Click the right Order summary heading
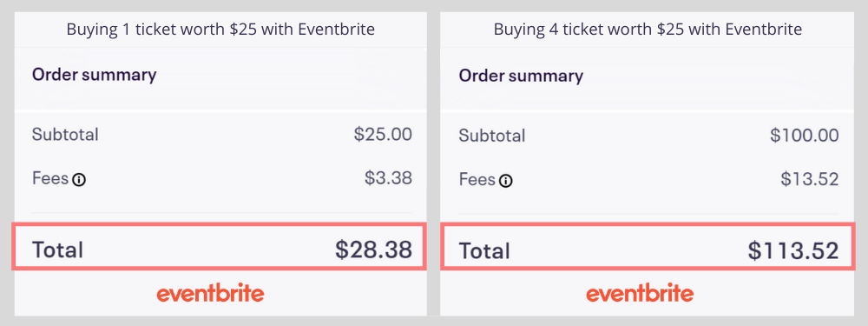The image size is (868, 326). point(521,76)
